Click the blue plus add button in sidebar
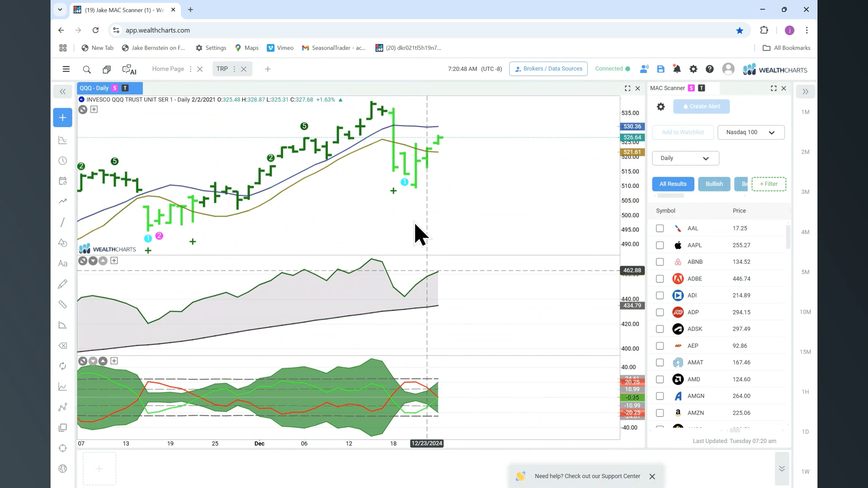Screen dimensions: 868x488 (x=62, y=117)
